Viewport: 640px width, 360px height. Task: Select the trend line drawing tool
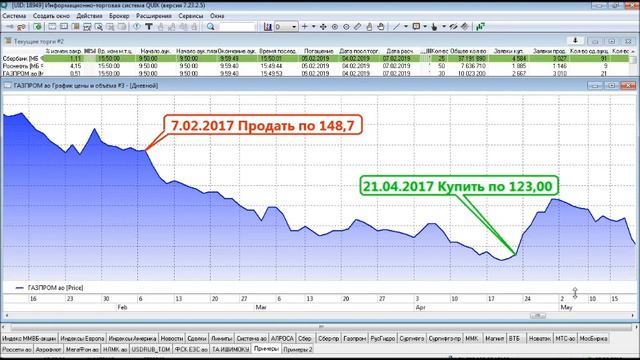[x=396, y=27]
